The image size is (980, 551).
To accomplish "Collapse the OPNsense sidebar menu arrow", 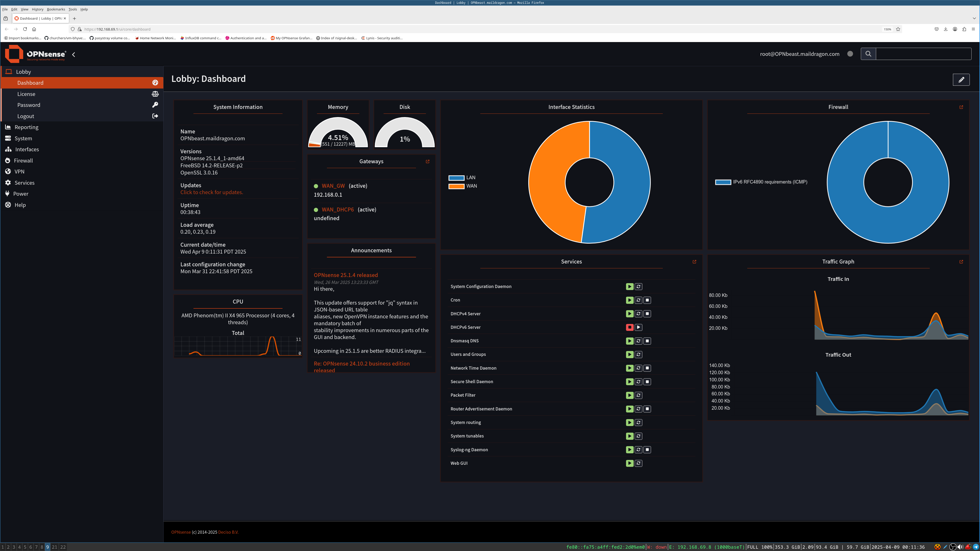I will pos(73,54).
